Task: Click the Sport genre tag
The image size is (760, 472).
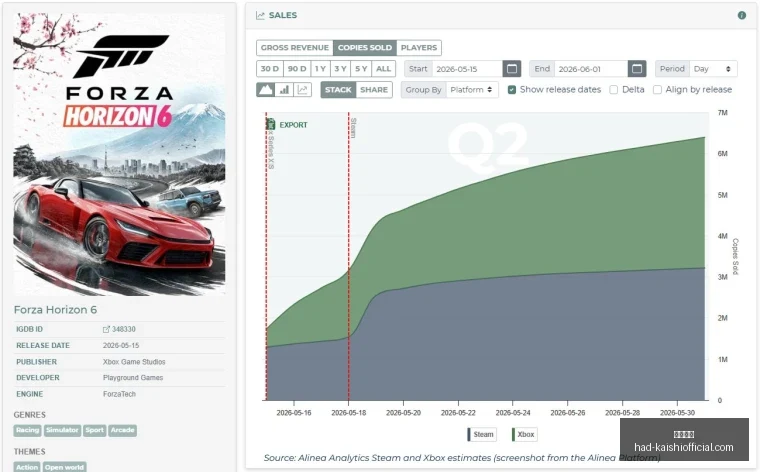Action: [95, 430]
